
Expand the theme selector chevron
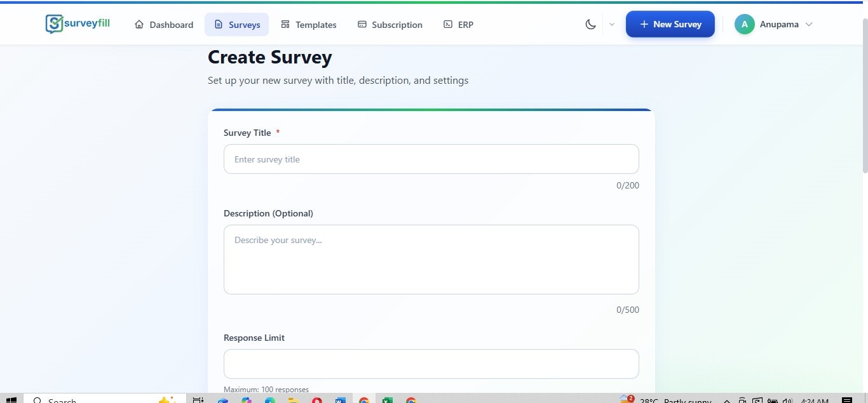[x=611, y=24]
